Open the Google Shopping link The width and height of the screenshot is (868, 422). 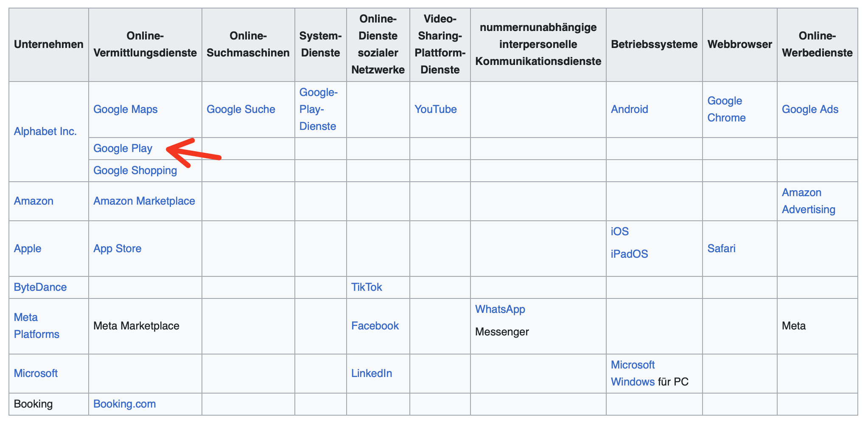(x=135, y=171)
